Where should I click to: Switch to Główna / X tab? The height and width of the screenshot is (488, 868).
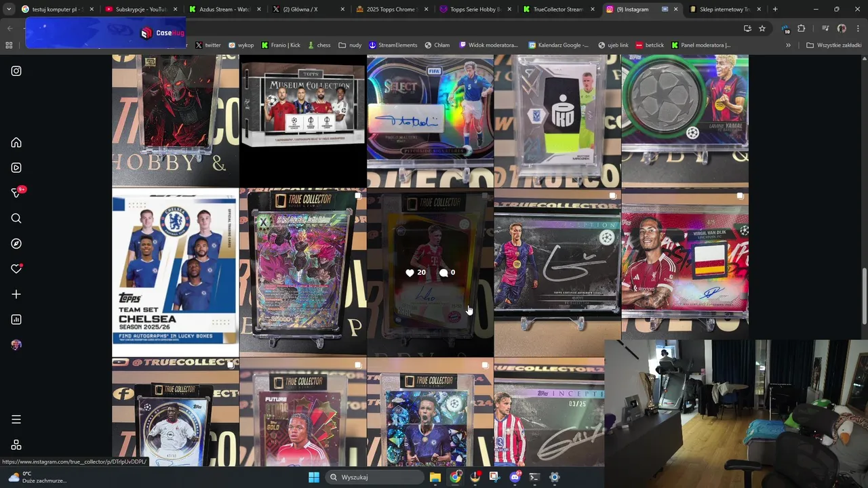308,9
